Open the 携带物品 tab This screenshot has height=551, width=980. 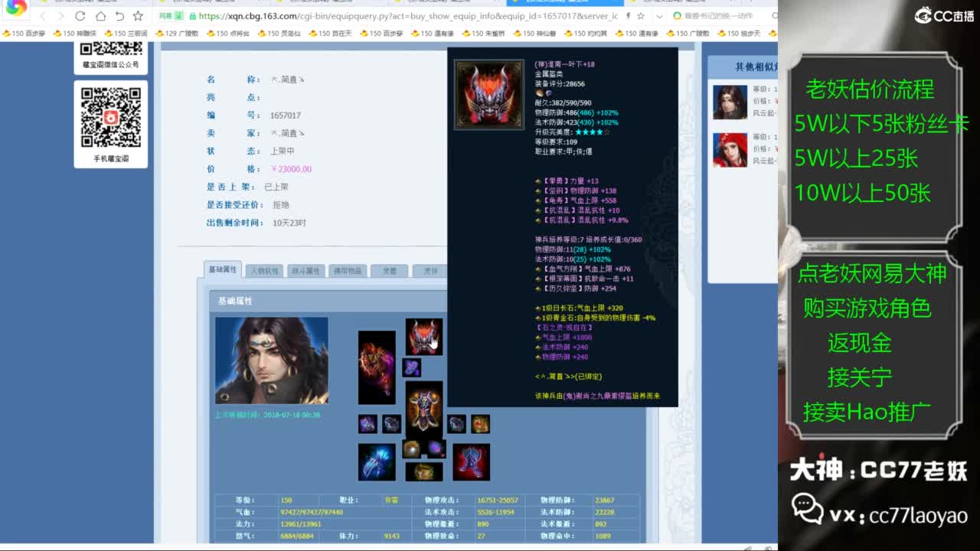pos(347,271)
